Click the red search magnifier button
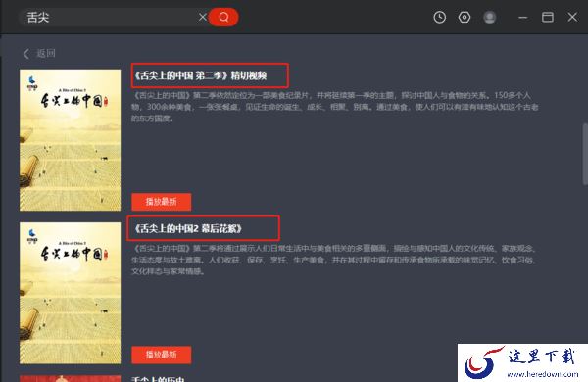 223,17
